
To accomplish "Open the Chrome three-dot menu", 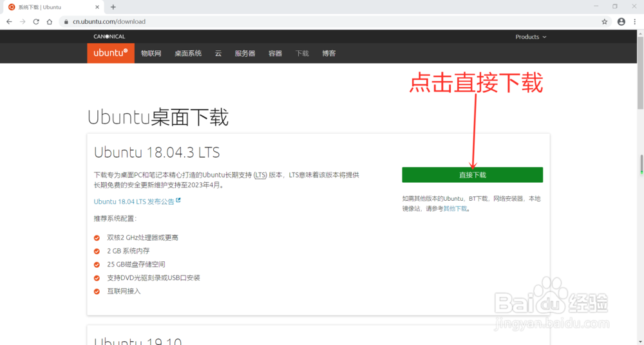I will (635, 22).
